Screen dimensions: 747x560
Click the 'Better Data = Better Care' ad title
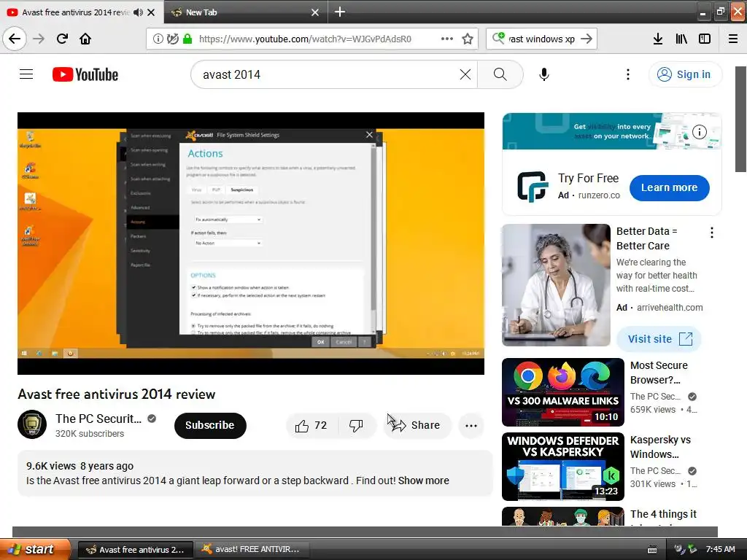pyautogui.click(x=646, y=238)
